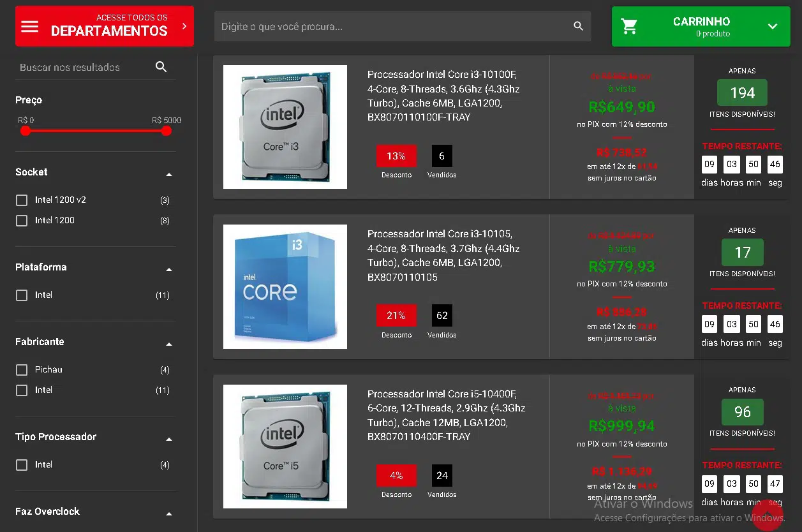
Task: Expand the Carrinho dropdown chevron
Action: 773,26
